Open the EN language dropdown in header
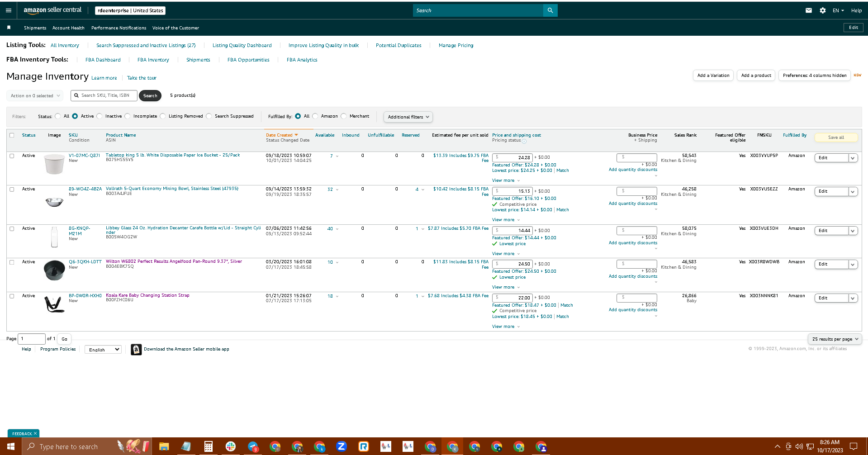Screen dimensions: 868x455 [838, 10]
